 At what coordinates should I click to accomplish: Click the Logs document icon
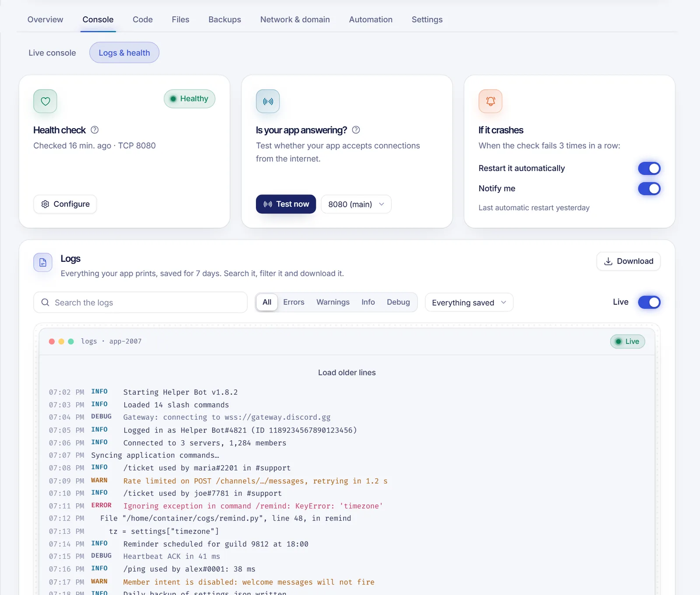click(x=43, y=262)
